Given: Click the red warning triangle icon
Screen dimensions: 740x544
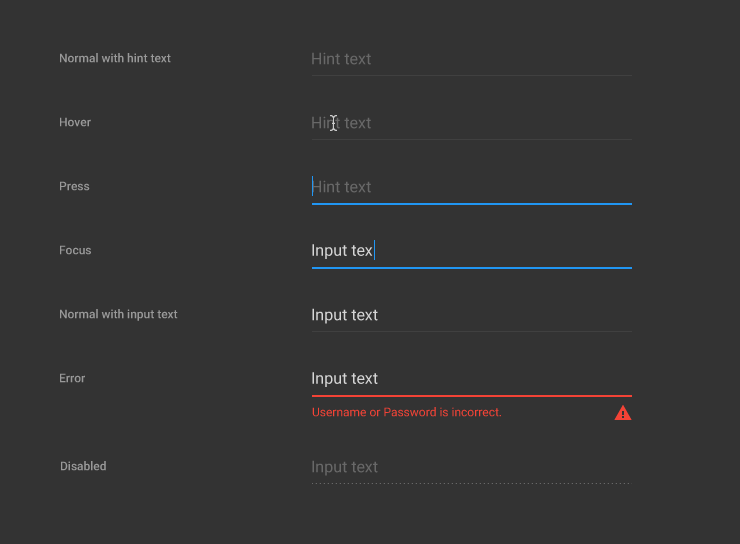Looking at the screenshot, I should (623, 413).
